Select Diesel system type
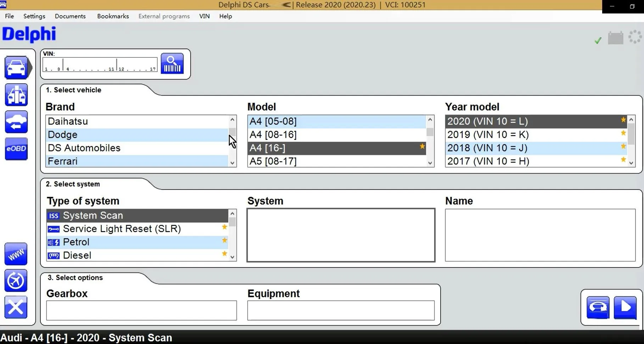 coord(138,255)
